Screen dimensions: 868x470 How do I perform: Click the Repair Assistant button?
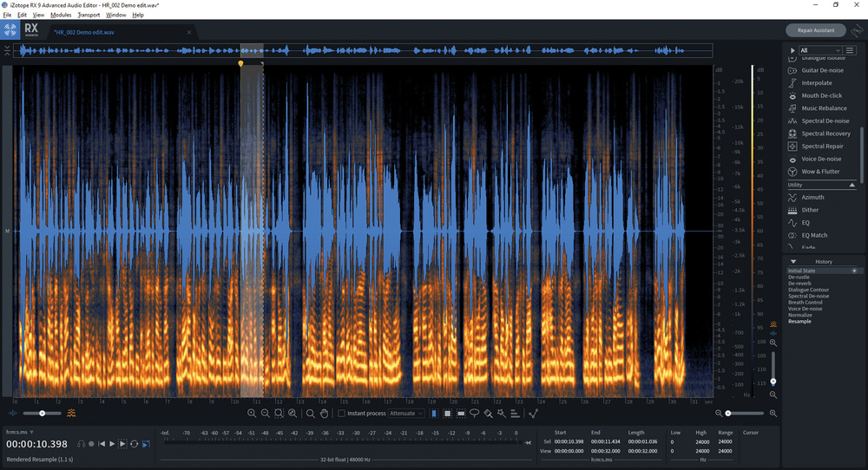[816, 30]
